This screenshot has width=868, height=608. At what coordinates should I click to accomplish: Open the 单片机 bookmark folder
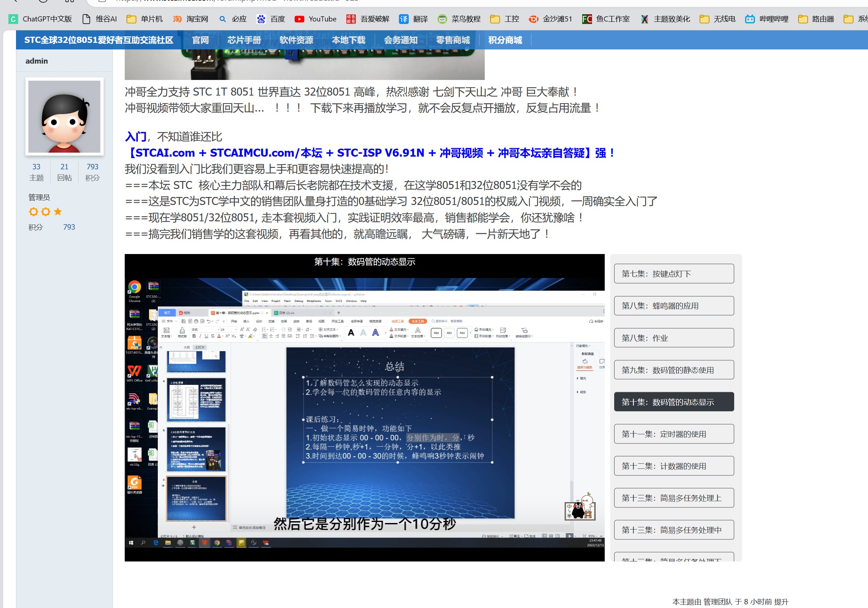coord(145,19)
